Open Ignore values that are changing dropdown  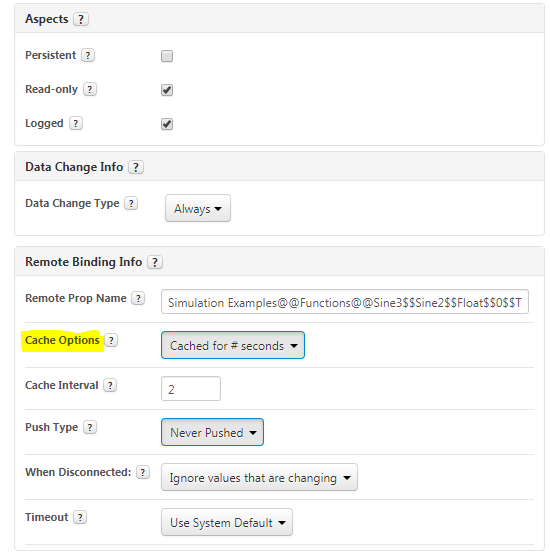259,477
